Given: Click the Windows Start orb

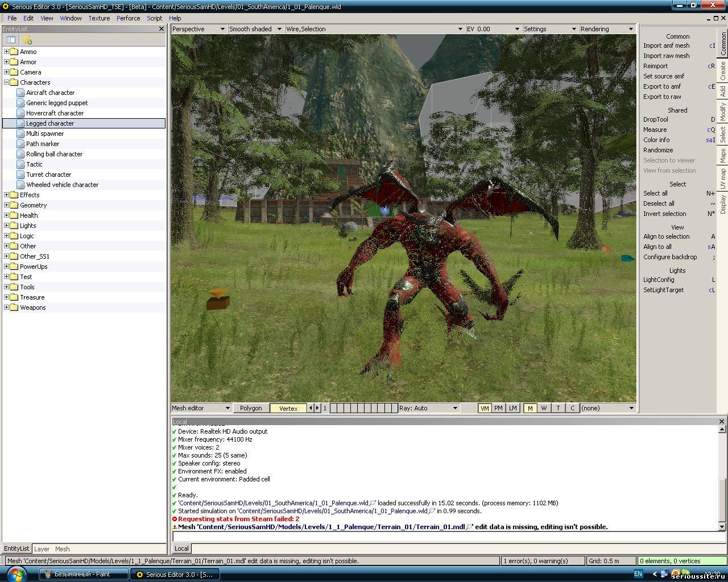Looking at the screenshot, I should pyautogui.click(x=16, y=574).
